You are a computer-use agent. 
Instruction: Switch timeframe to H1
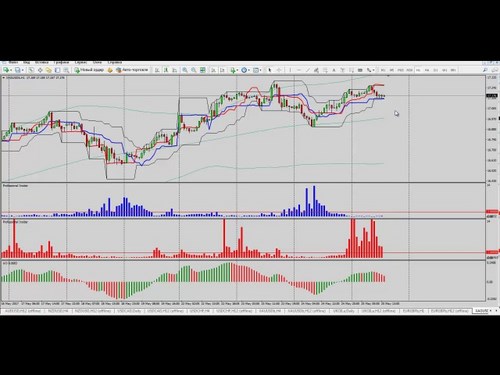point(418,70)
